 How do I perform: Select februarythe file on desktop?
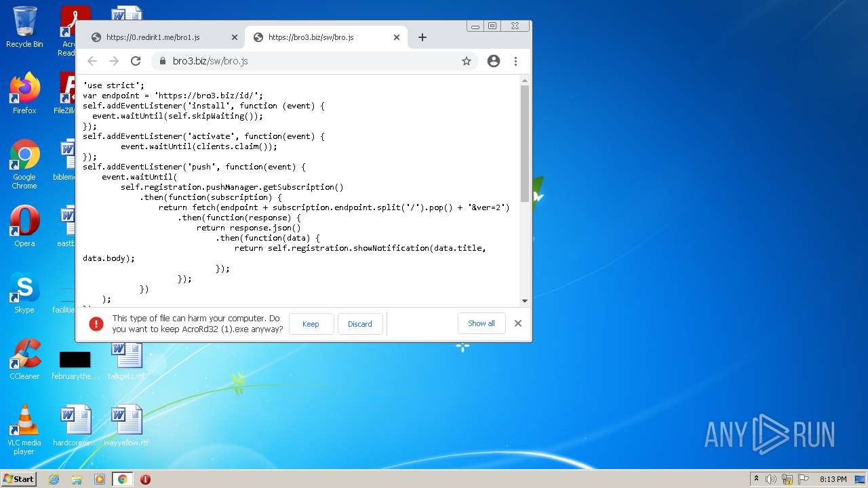click(75, 365)
